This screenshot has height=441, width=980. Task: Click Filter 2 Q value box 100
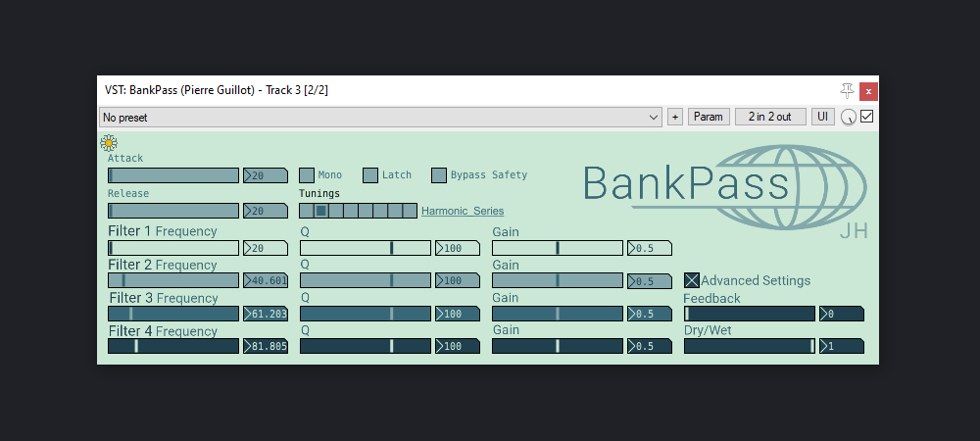click(458, 280)
